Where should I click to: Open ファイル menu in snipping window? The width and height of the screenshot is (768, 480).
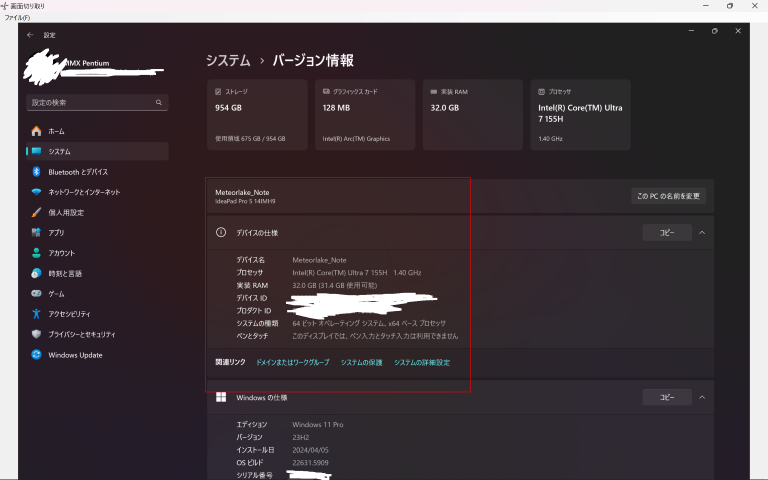click(x=17, y=17)
